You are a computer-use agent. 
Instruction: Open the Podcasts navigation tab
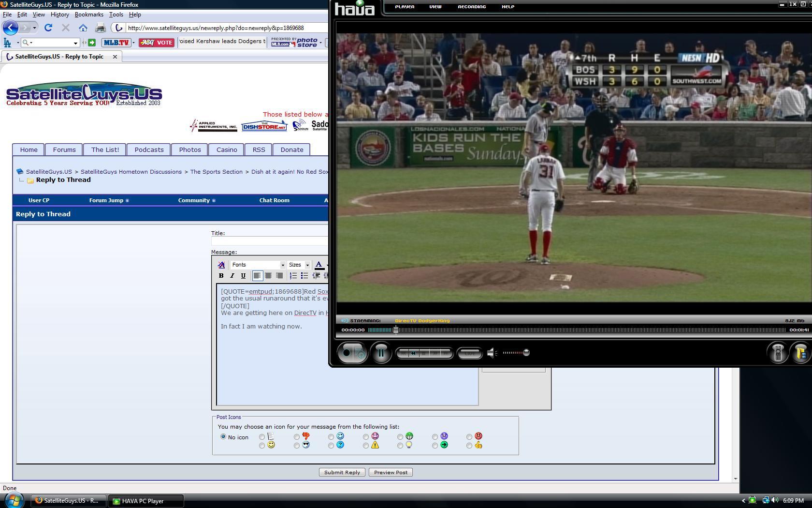pos(149,149)
